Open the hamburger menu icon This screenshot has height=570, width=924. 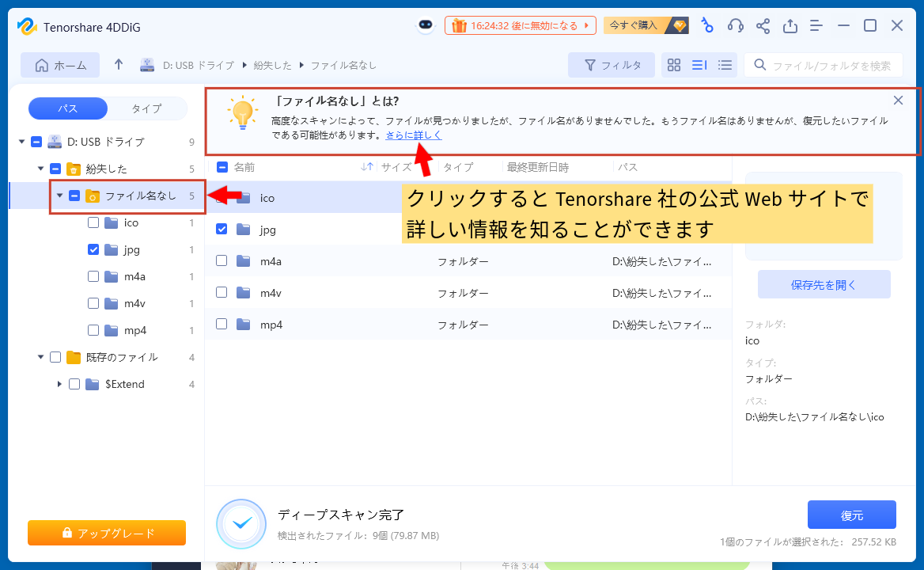(x=816, y=25)
